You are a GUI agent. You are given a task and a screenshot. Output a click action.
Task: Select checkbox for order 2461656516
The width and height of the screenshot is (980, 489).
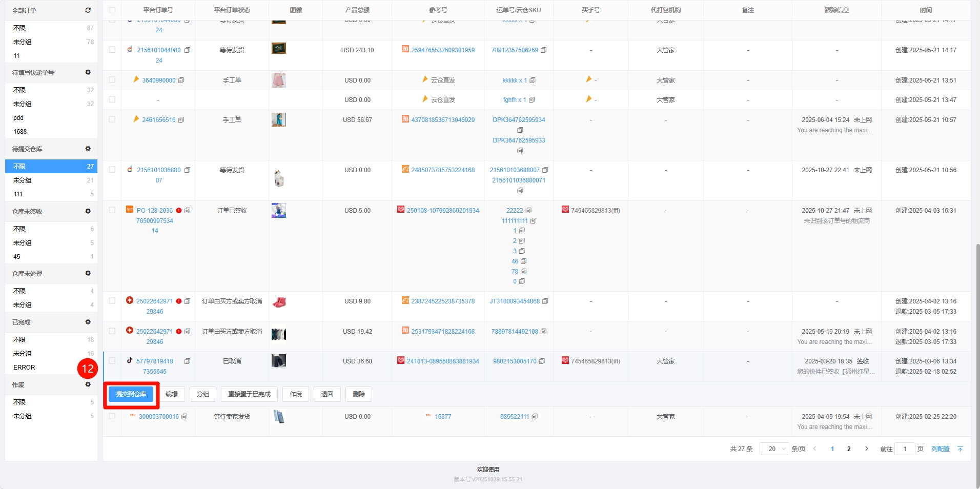[x=112, y=119]
